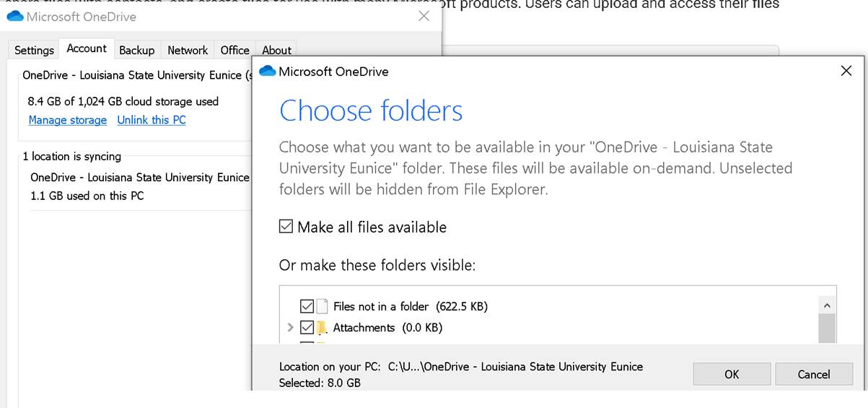868x408 pixels.
Task: Open the Backup tab
Action: [136, 50]
